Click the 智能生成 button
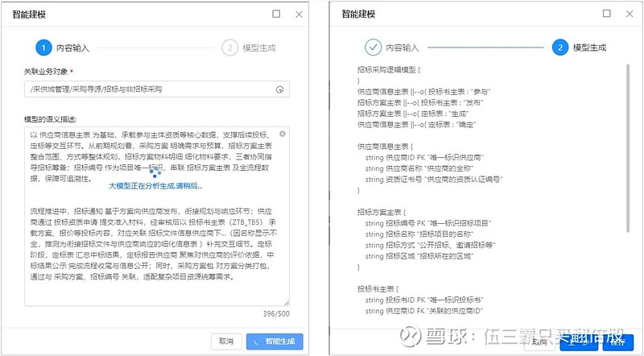 tap(275, 342)
